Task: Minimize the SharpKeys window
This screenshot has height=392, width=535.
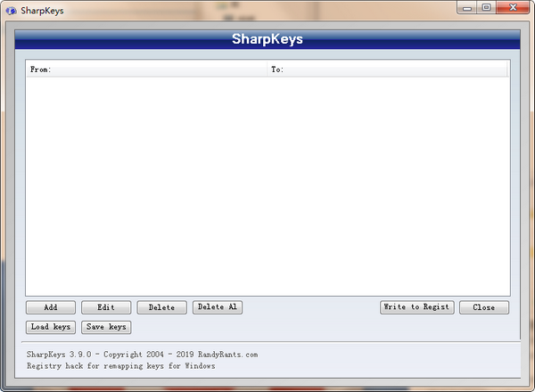Action: (467, 7)
